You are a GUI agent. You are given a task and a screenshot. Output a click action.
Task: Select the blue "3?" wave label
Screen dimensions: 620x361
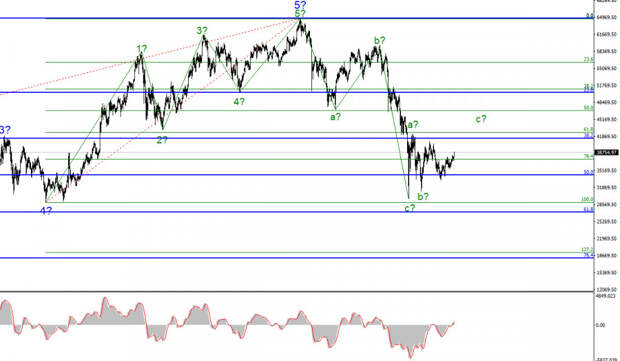[5, 130]
